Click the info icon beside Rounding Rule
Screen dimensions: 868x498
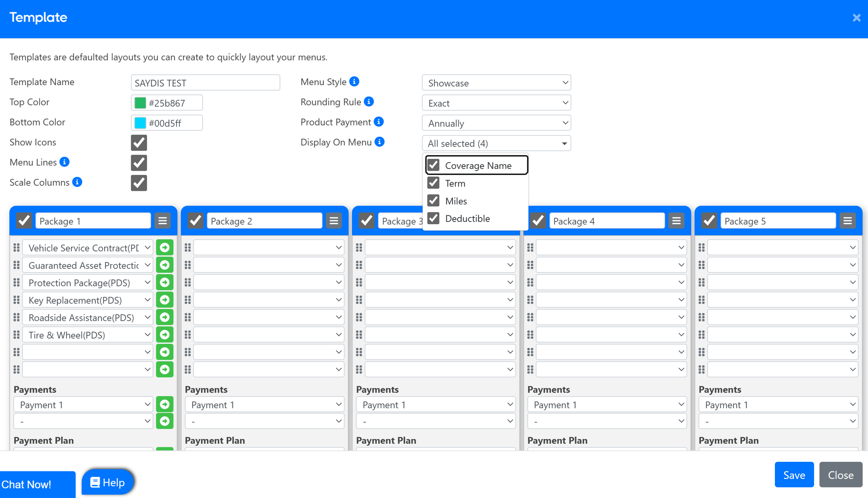(369, 102)
